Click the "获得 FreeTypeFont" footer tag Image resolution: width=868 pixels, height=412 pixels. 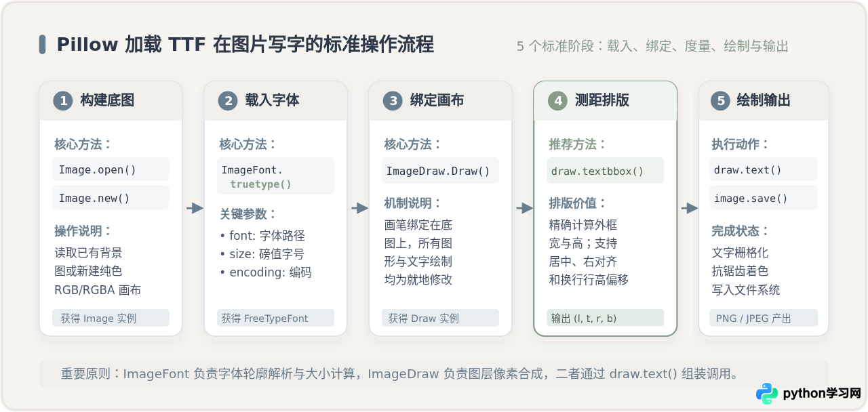coord(275,318)
